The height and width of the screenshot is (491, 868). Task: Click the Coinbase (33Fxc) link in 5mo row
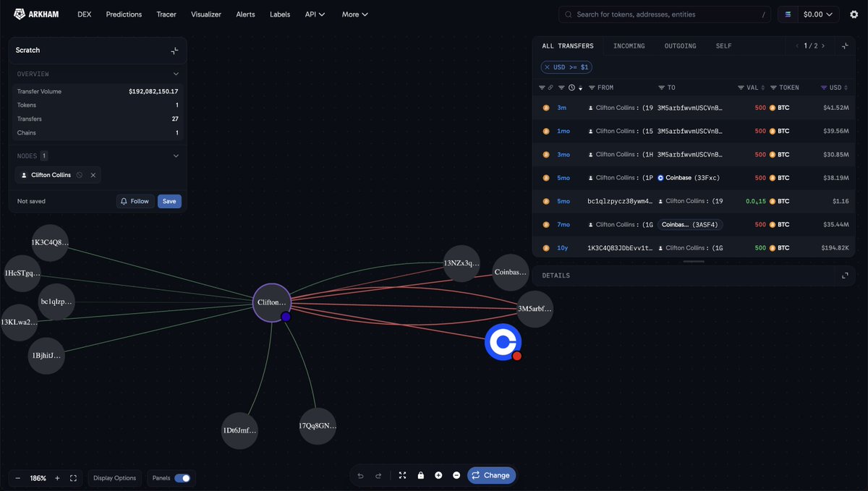coord(689,178)
